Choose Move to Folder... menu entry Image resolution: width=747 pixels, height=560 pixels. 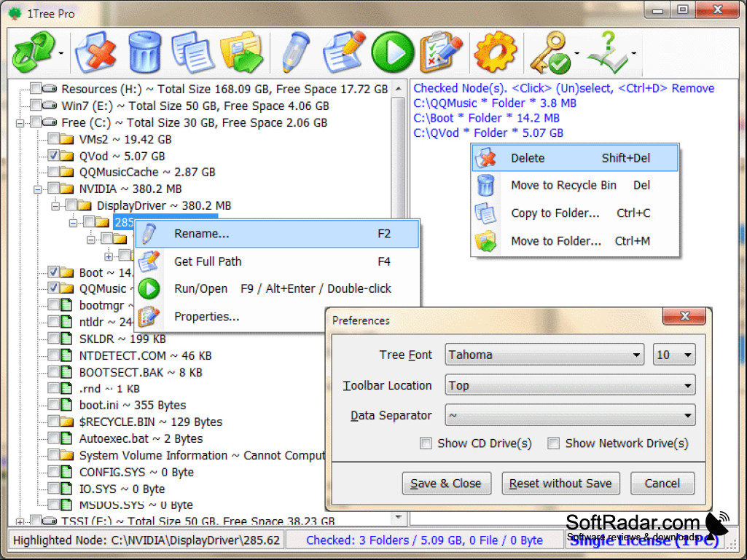575,241
